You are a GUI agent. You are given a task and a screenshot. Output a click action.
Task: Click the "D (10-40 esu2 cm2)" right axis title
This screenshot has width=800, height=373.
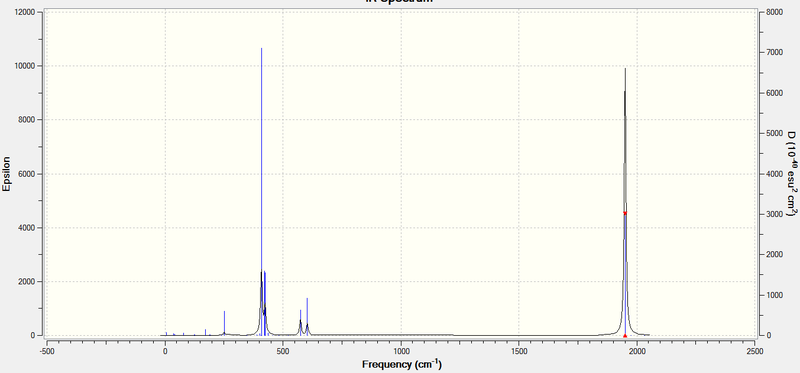coord(791,174)
